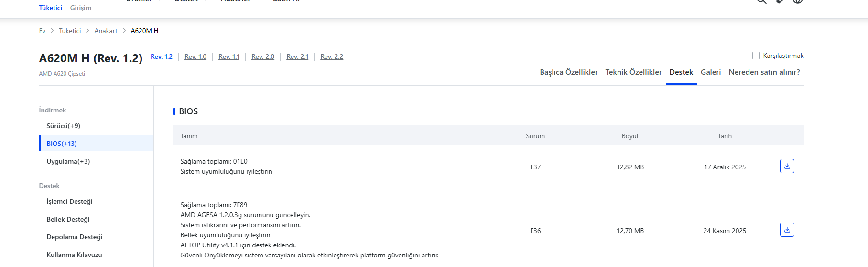The width and height of the screenshot is (868, 267).
Task: Click the A620M H (Rev. 1.2) title
Action: point(91,58)
